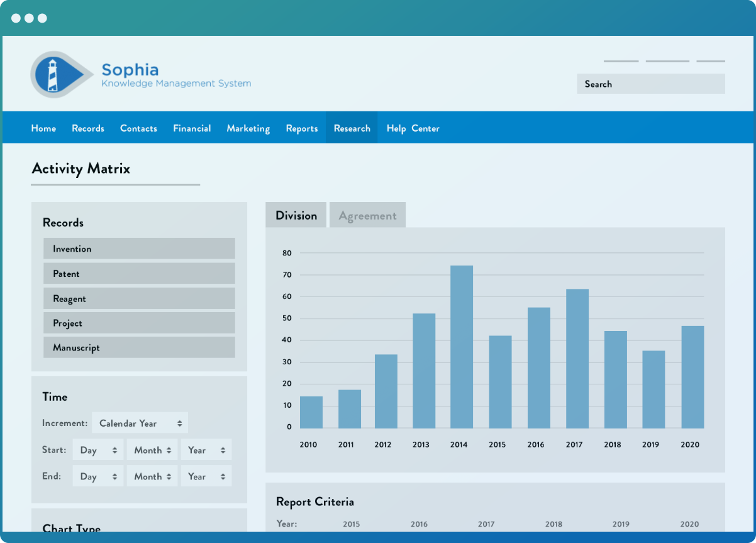Switch to the Agreement tab
756x543 pixels.
coord(367,215)
